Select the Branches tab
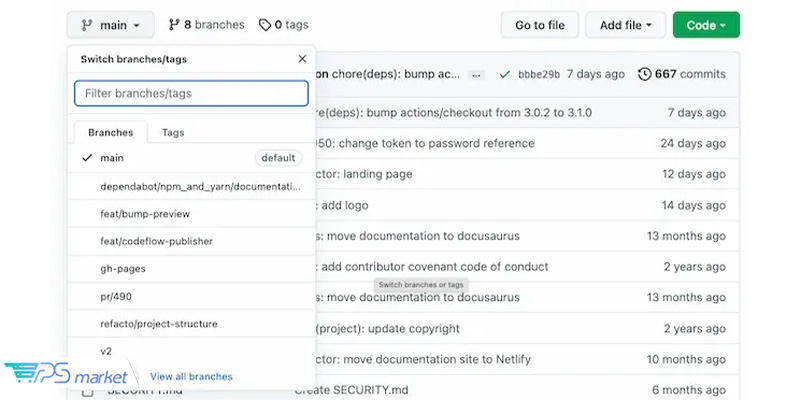800x400 pixels. [x=111, y=133]
